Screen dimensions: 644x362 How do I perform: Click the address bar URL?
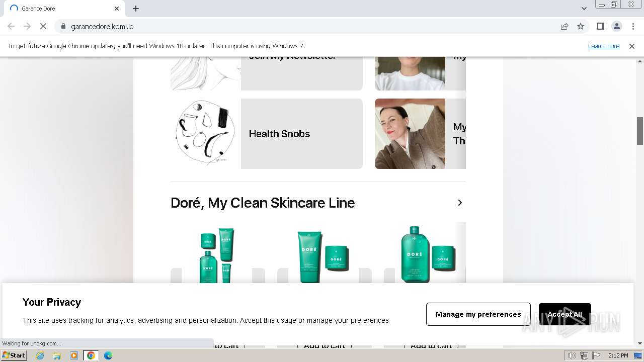[102, 27]
